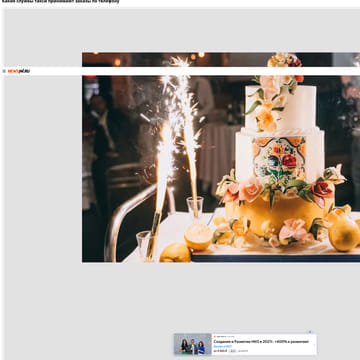Click the ad thumbnail showing three people

click(x=193, y=344)
